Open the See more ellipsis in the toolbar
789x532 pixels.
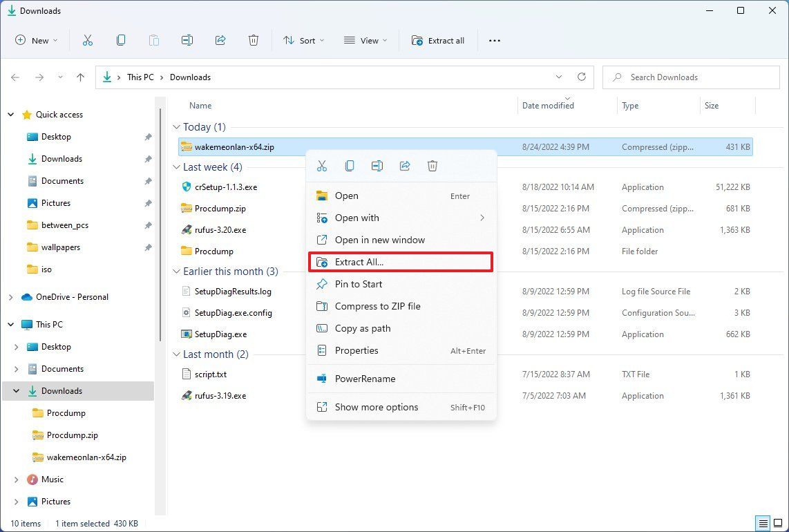coord(494,41)
